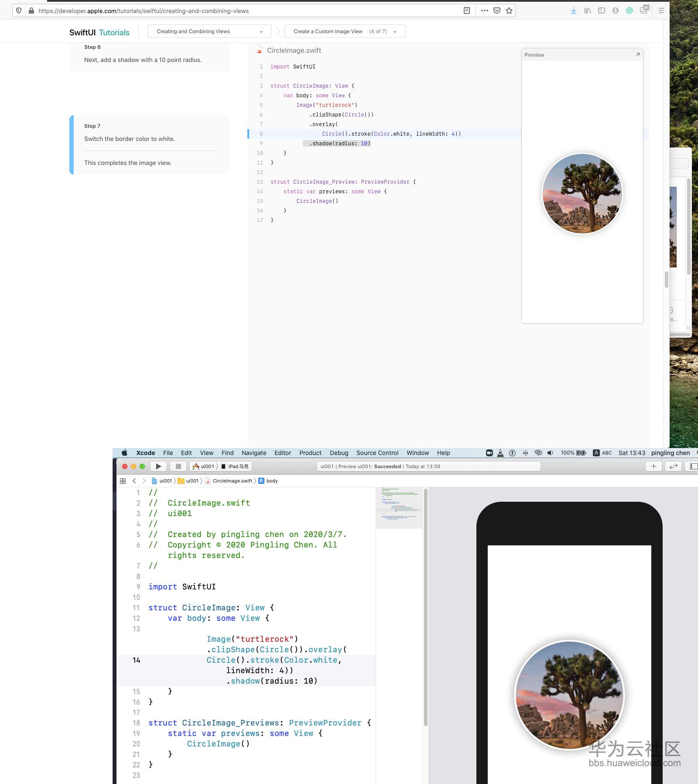Open Xcode Navigate menu
This screenshot has width=698, height=784.
[254, 453]
